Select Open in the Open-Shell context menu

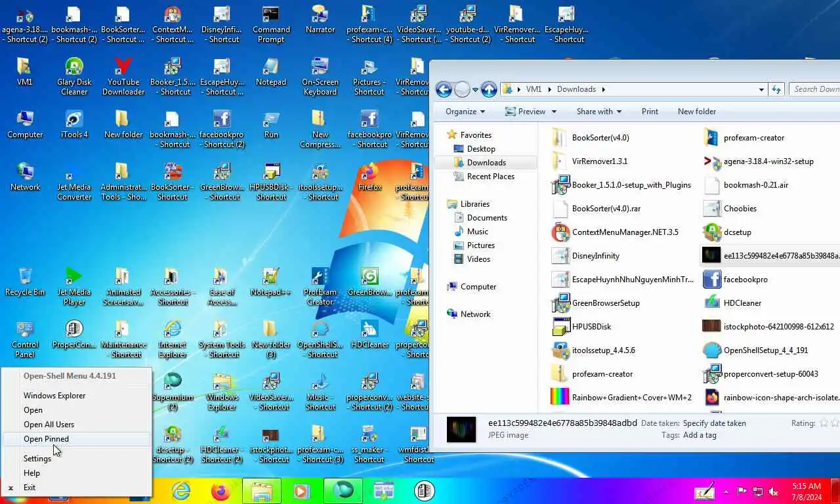point(77,410)
